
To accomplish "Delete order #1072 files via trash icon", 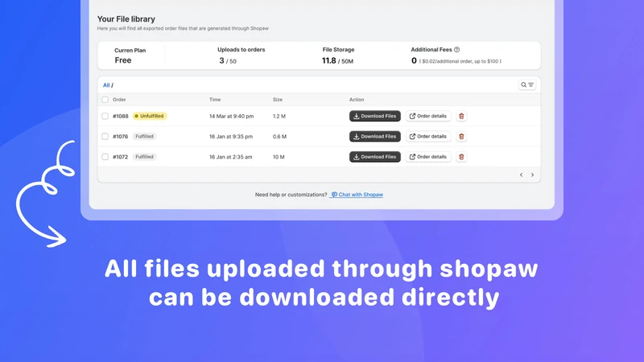I will (x=461, y=157).
